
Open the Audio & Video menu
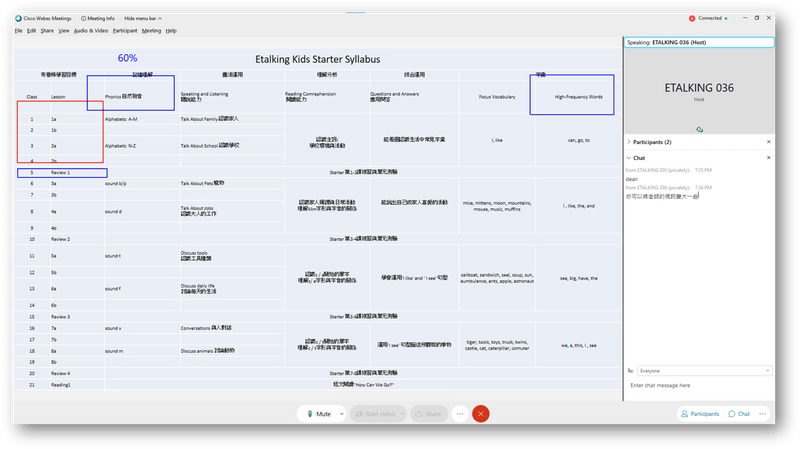tap(91, 31)
